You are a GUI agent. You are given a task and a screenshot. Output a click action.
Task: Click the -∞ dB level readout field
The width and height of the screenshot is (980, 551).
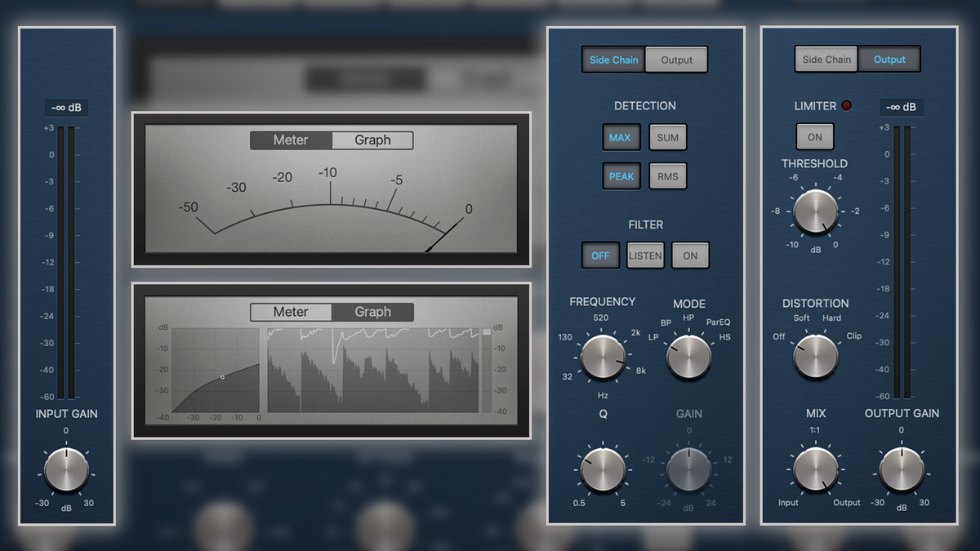(66, 107)
